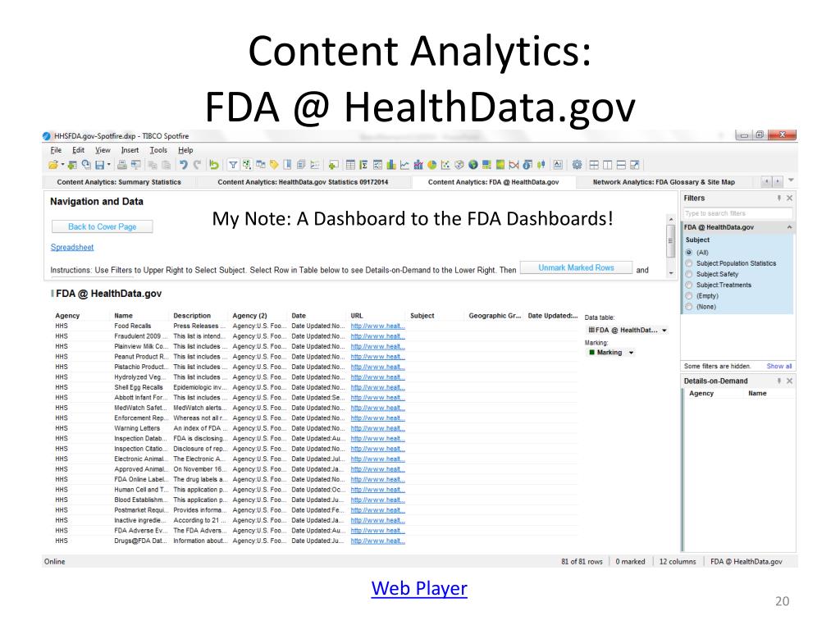Open a file with the folder icon
Screen dimensions: 840x630
pyautogui.click(x=52, y=165)
